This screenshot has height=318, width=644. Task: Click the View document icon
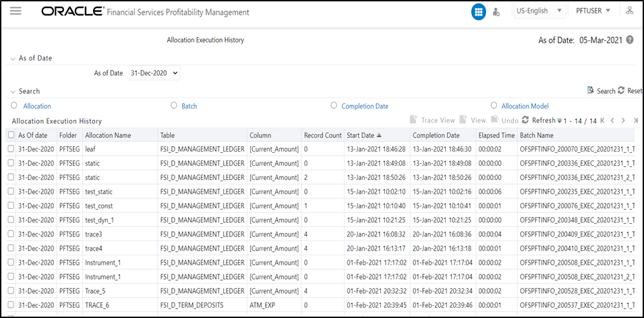(463, 120)
